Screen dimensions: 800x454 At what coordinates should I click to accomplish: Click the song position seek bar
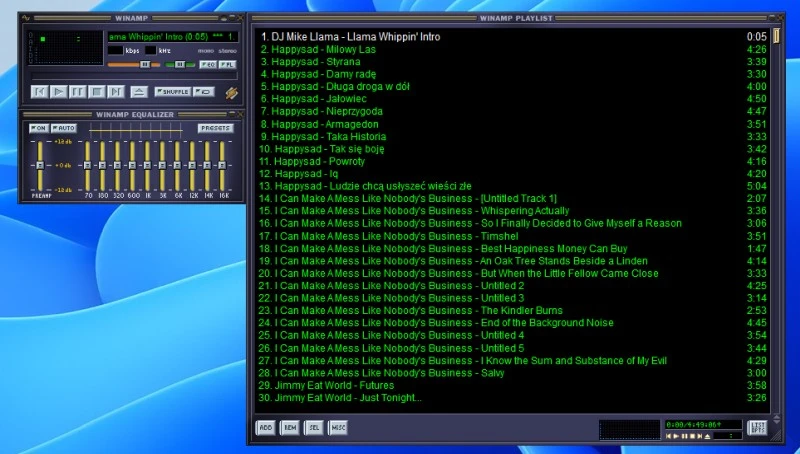[135, 76]
